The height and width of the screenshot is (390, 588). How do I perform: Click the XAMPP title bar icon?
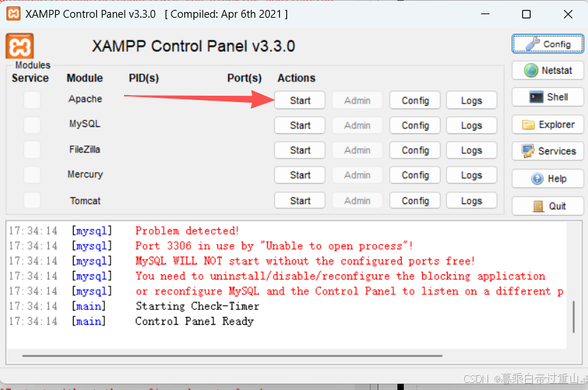[13, 14]
